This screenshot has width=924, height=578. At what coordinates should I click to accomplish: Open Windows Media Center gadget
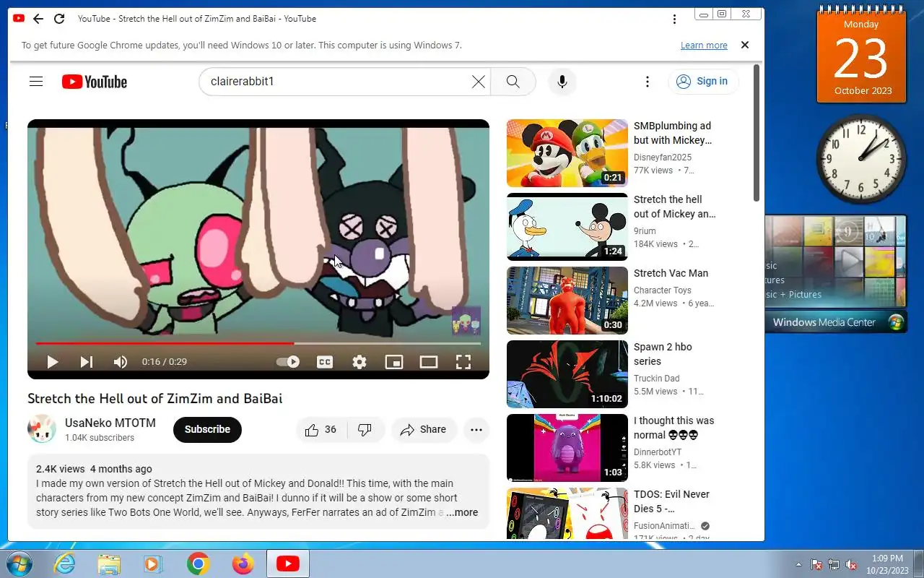click(836, 274)
